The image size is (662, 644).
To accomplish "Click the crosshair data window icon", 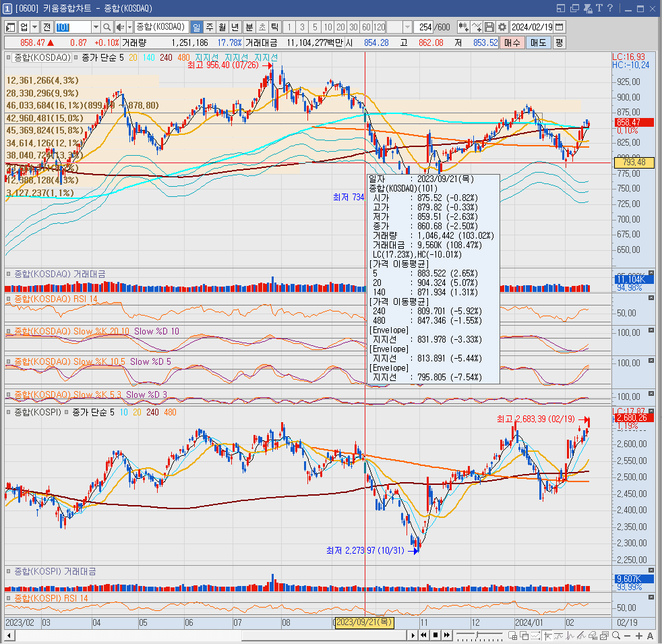I will coord(513,635).
